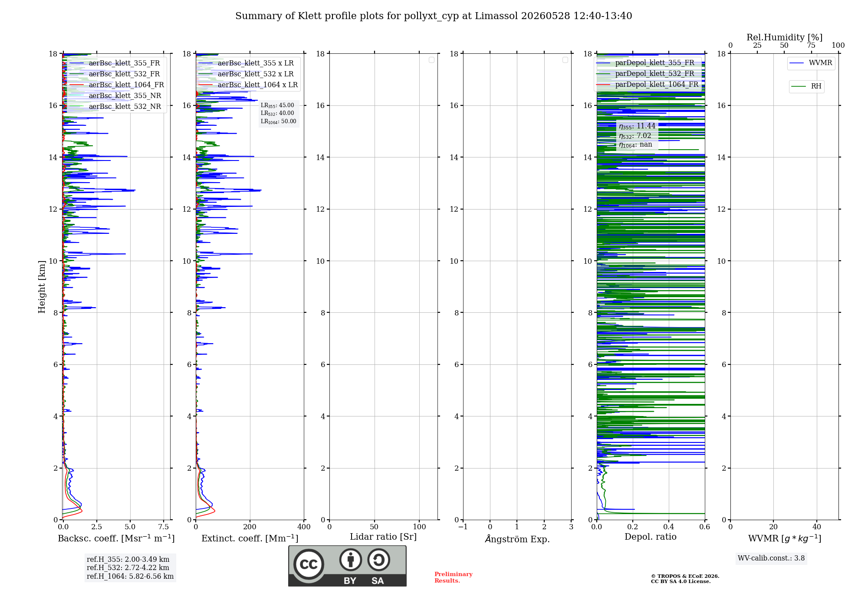Click the Ångström Exp. axis label
Screen dimensions: 868x590
click(517, 539)
